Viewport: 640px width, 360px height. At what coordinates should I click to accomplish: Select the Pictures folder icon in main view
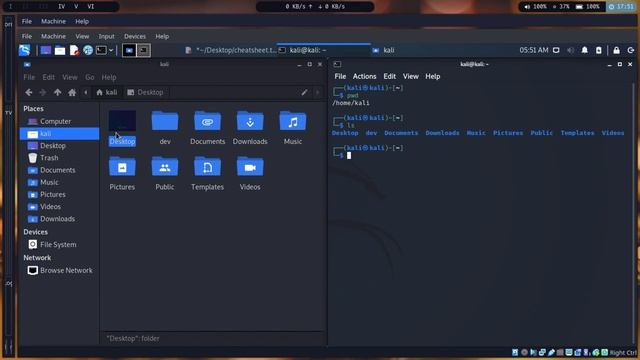[122, 167]
